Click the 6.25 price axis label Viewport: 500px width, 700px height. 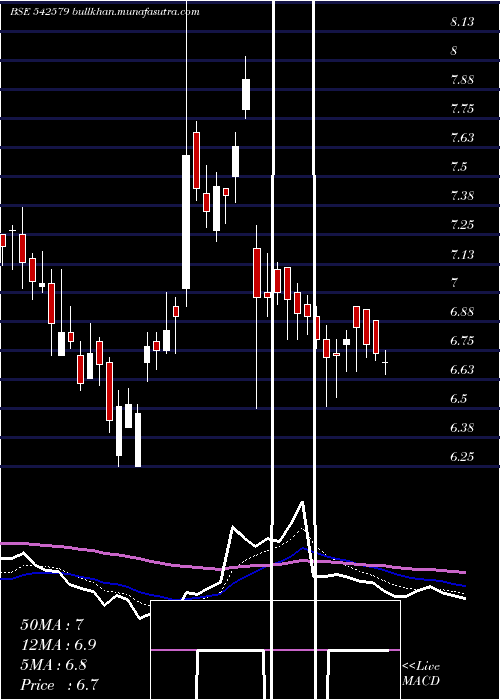(x=462, y=456)
